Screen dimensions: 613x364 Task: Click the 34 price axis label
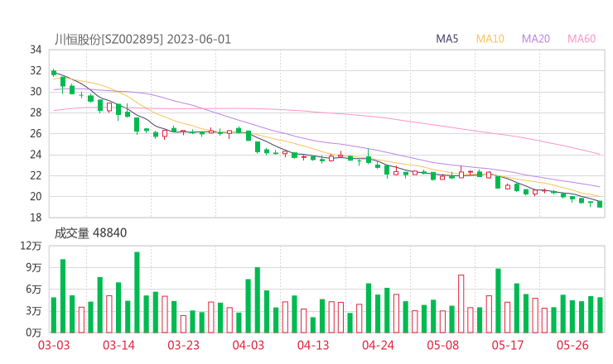click(36, 50)
